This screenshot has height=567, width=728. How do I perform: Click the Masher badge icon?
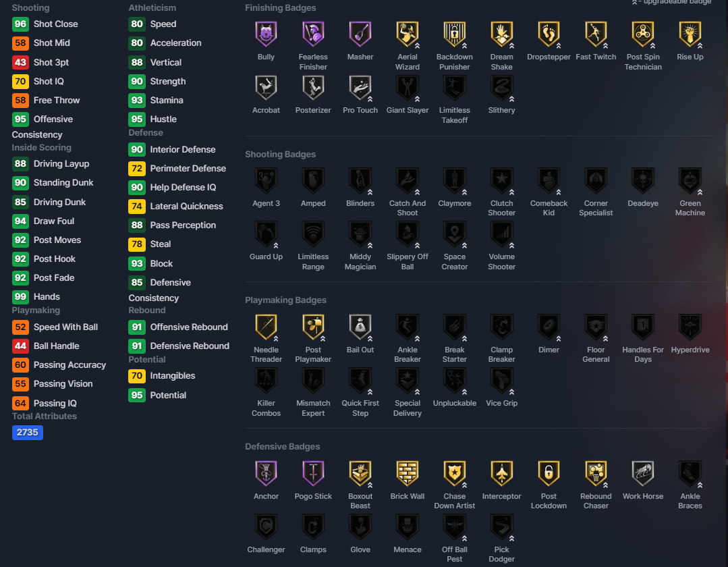click(360, 34)
